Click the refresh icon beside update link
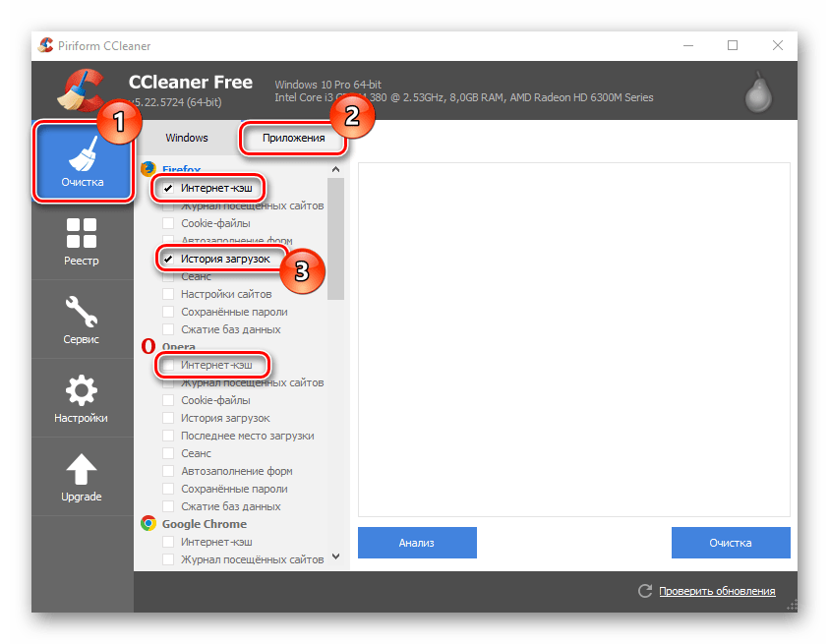Image resolution: width=829 pixels, height=644 pixels. coord(645,591)
